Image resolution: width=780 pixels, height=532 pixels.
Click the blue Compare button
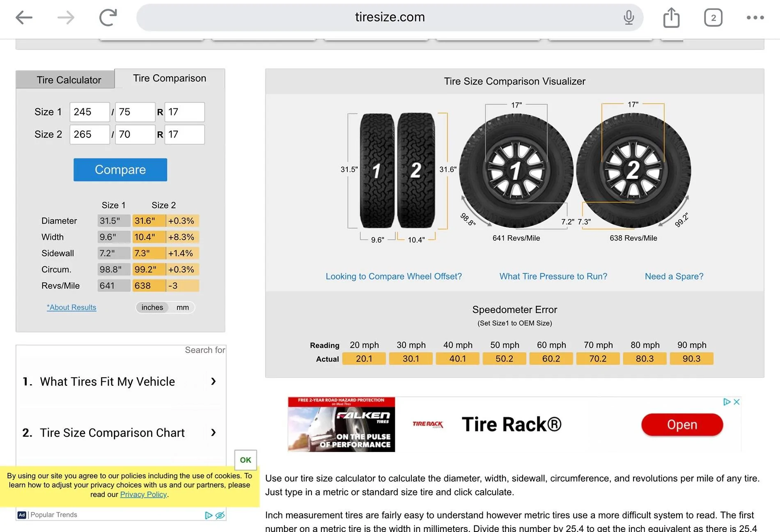120,170
